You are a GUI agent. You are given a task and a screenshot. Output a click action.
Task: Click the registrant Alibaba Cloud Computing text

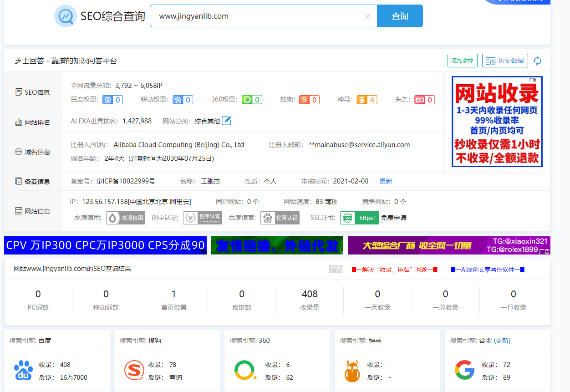179,145
